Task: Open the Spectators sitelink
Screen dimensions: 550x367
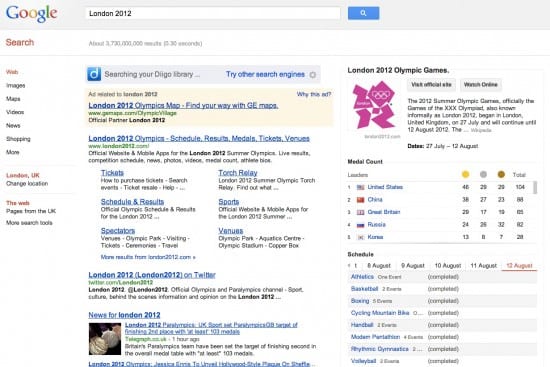Action: click(x=118, y=231)
